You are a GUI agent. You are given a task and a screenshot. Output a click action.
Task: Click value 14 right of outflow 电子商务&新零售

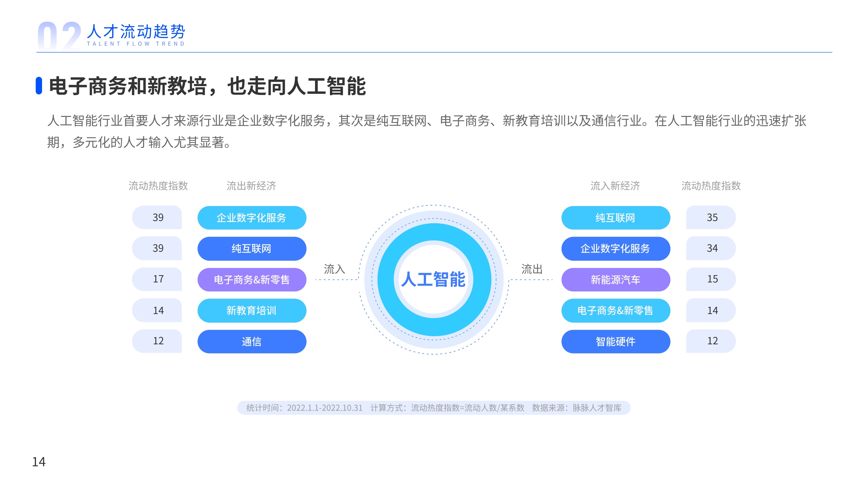point(711,310)
